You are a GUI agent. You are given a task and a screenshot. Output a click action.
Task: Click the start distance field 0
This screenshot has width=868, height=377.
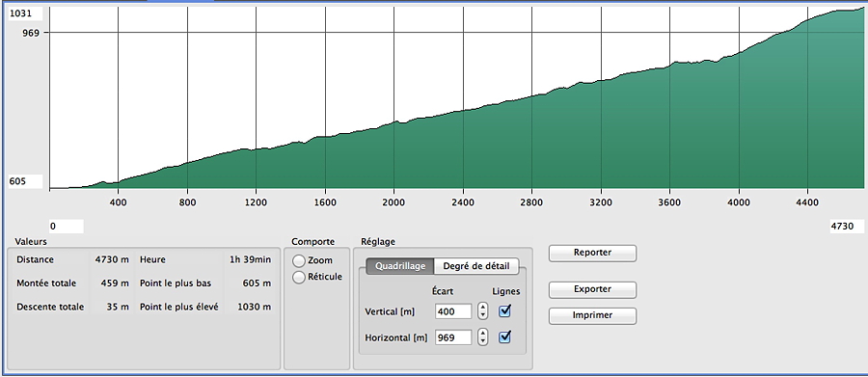pos(67,227)
